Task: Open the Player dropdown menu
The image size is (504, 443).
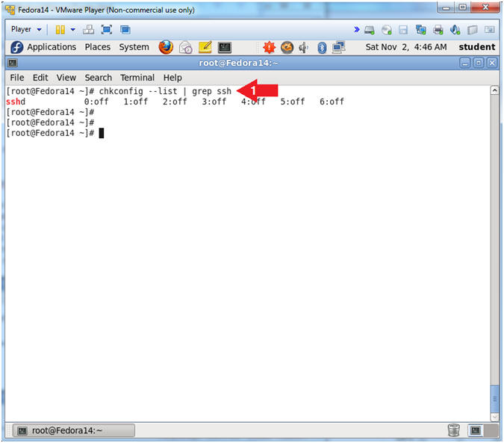Action: tap(26, 30)
